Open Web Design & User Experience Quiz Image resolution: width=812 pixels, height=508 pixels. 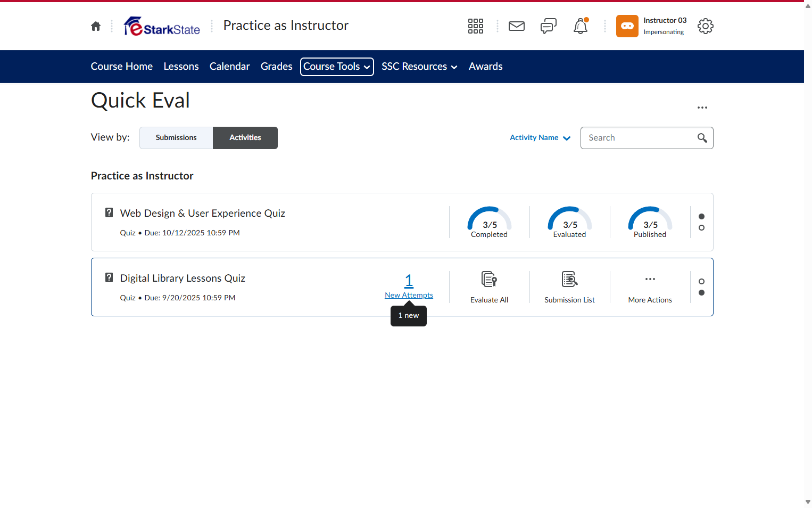[203, 213]
